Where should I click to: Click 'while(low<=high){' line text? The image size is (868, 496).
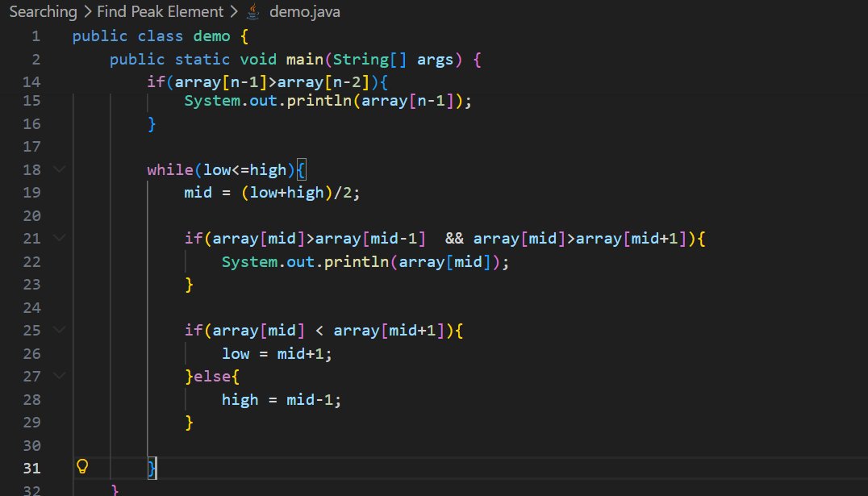227,169
